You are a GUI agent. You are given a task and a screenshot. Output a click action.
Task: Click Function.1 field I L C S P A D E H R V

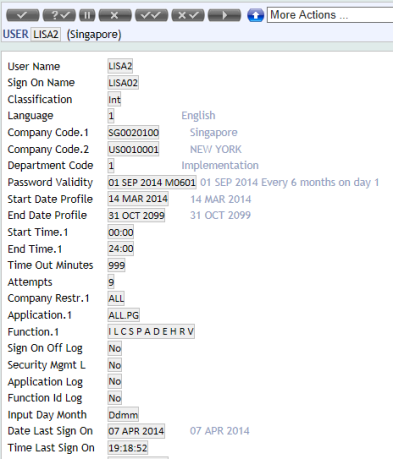pyautogui.click(x=151, y=332)
